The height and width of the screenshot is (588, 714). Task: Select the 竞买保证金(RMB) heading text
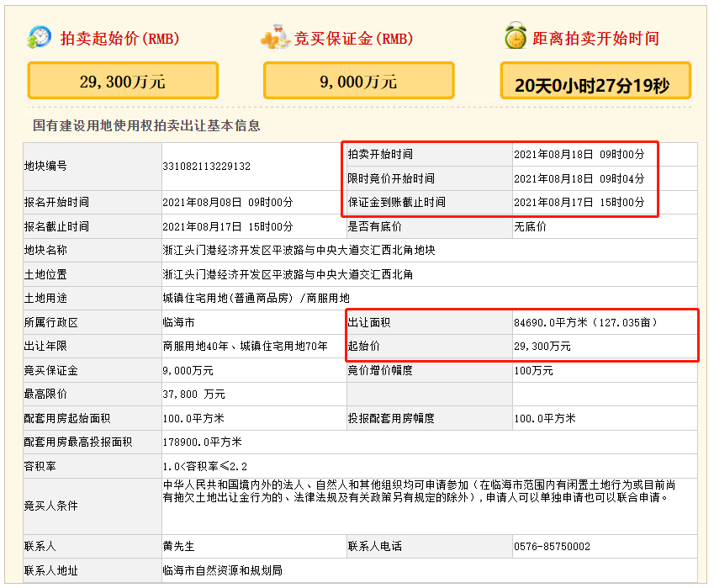pyautogui.click(x=353, y=39)
